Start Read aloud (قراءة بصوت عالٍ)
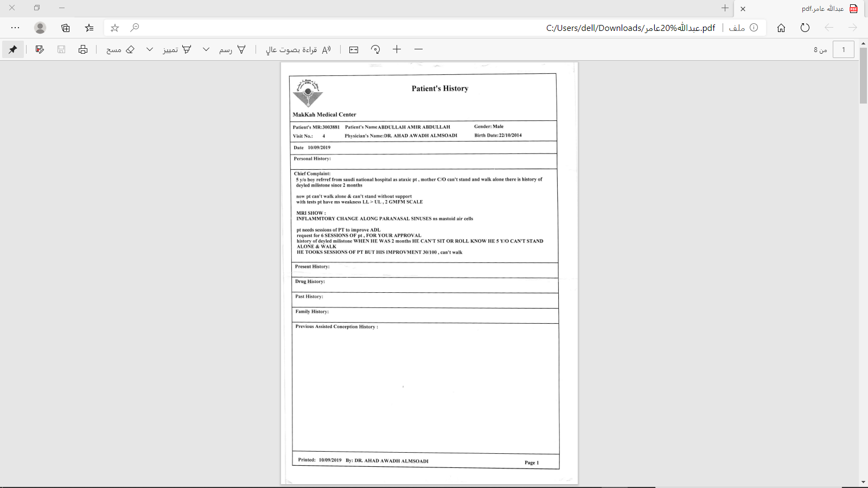This screenshot has height=488, width=868. pyautogui.click(x=298, y=49)
